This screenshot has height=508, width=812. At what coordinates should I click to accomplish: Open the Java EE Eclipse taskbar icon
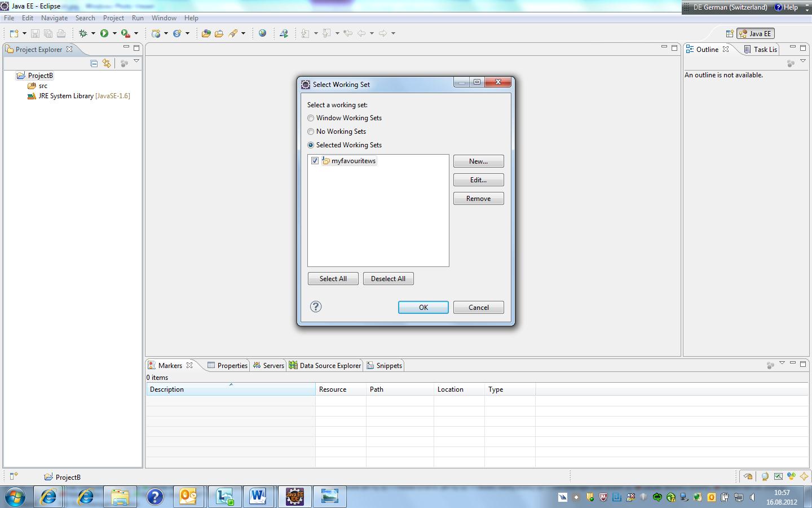(294, 497)
